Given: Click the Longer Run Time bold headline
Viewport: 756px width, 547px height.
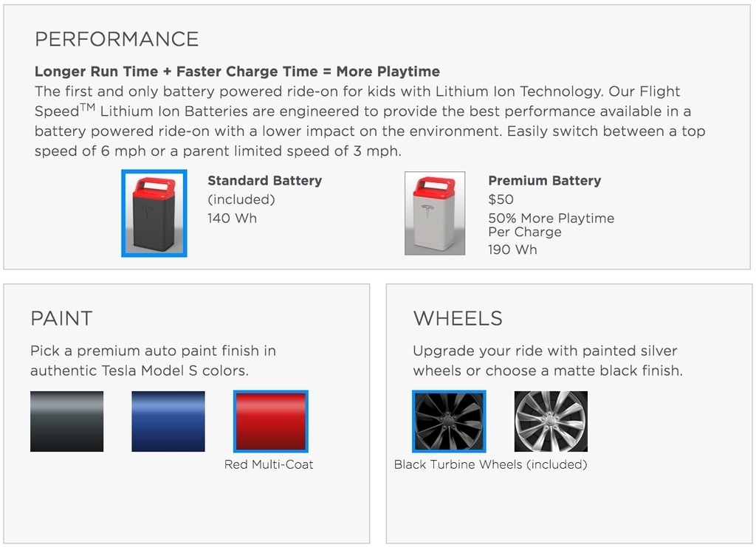Looking at the screenshot, I should 237,72.
